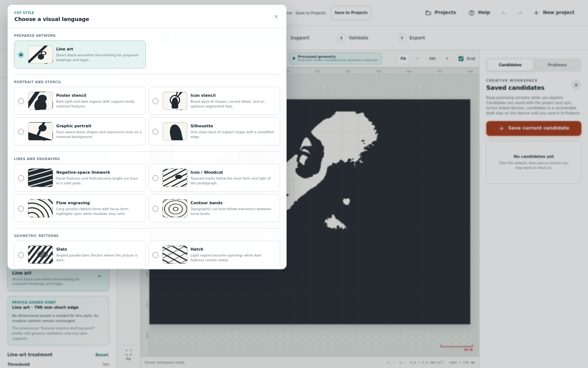Viewport: 588px width, 368px height.
Task: Toggle the Grid checkbox
Action: 461,59
